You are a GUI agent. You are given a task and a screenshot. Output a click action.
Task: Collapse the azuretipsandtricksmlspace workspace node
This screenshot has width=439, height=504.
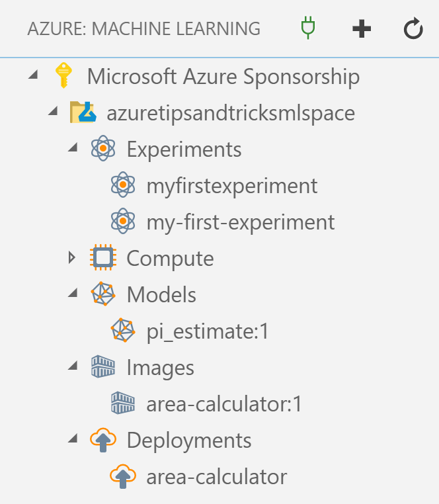tap(53, 111)
